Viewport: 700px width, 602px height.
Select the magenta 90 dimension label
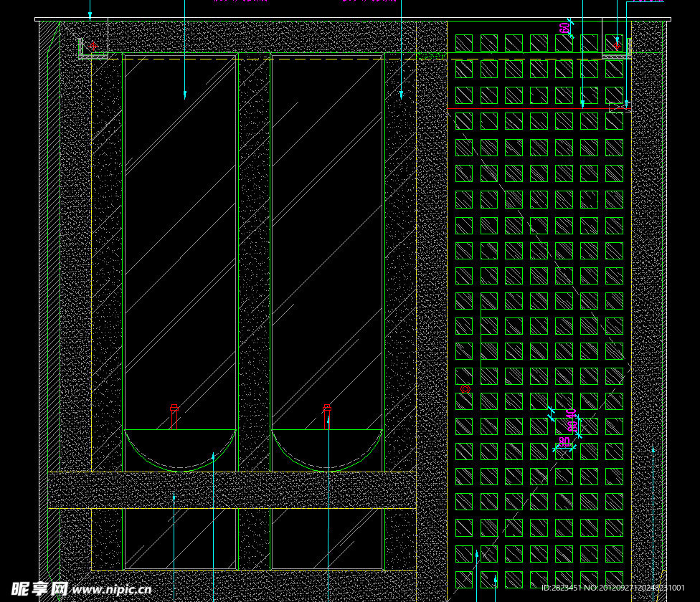click(564, 441)
